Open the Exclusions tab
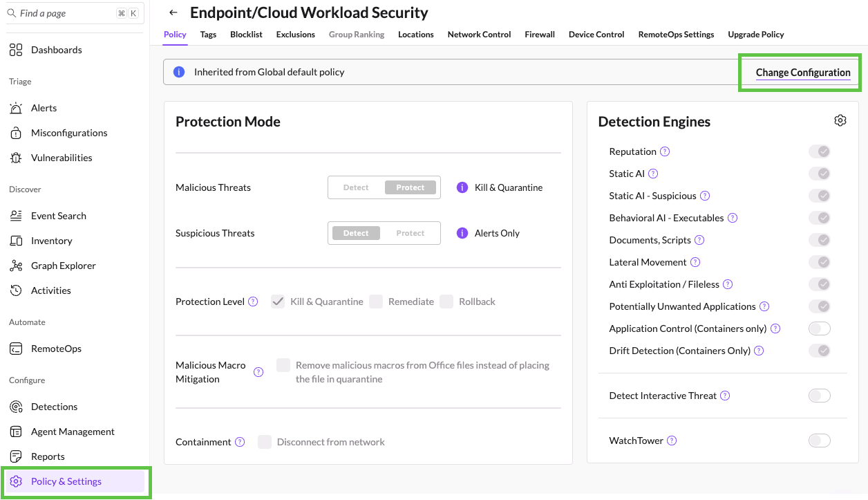 click(x=295, y=34)
